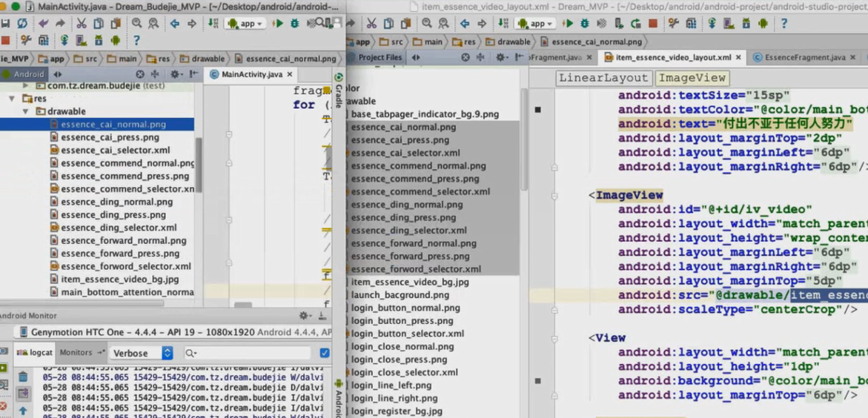Select essence_ding_selector.xml in left project tree
Viewport: 868px width, 418px height.
[x=119, y=228]
